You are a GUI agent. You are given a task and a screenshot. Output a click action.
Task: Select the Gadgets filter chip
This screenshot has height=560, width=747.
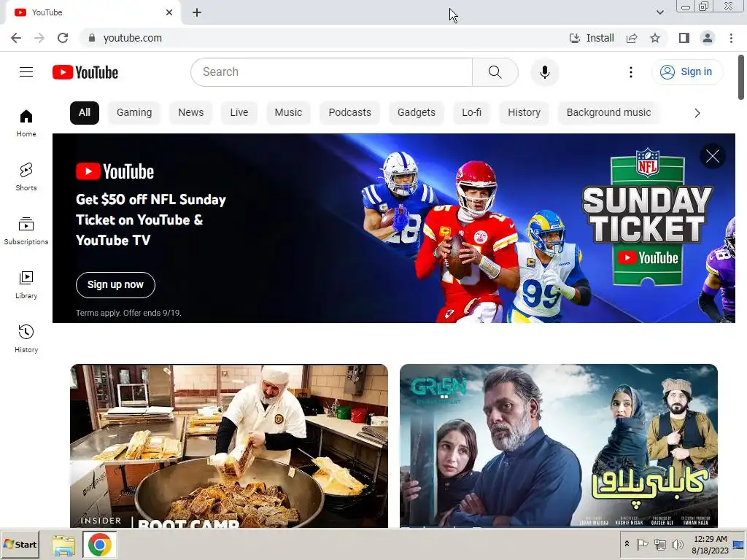tap(417, 113)
